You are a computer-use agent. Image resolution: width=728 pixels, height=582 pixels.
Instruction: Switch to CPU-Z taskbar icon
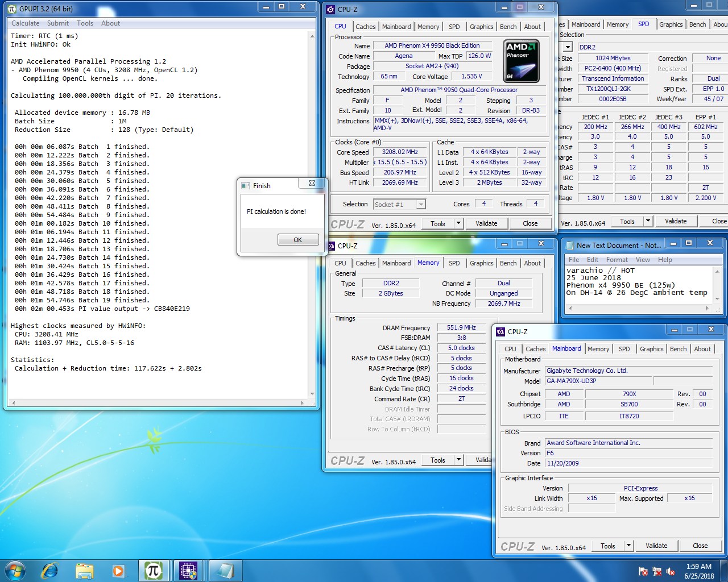click(x=188, y=571)
